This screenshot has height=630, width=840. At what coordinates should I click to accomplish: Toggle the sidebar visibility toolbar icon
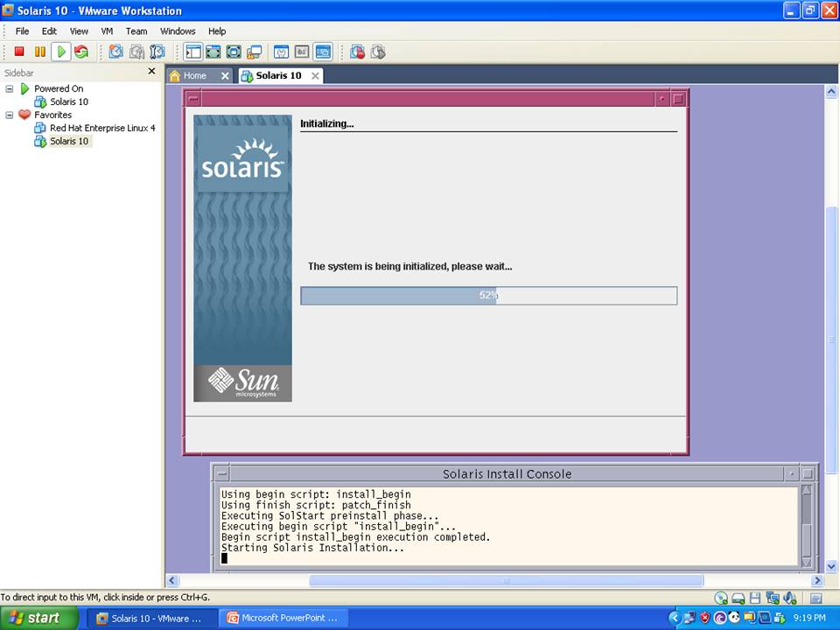click(192, 52)
